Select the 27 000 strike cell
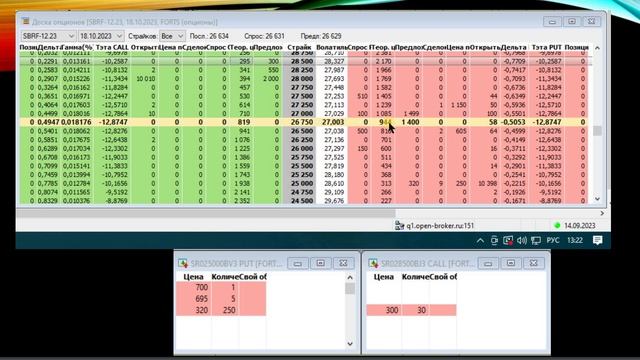The width and height of the screenshot is (640, 360). (299, 113)
